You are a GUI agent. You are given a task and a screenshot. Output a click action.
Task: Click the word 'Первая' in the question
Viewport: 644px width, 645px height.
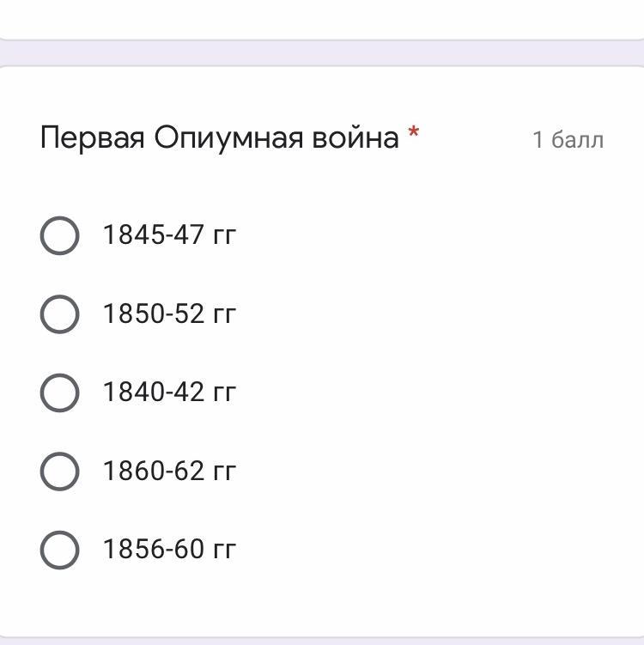tap(92, 137)
